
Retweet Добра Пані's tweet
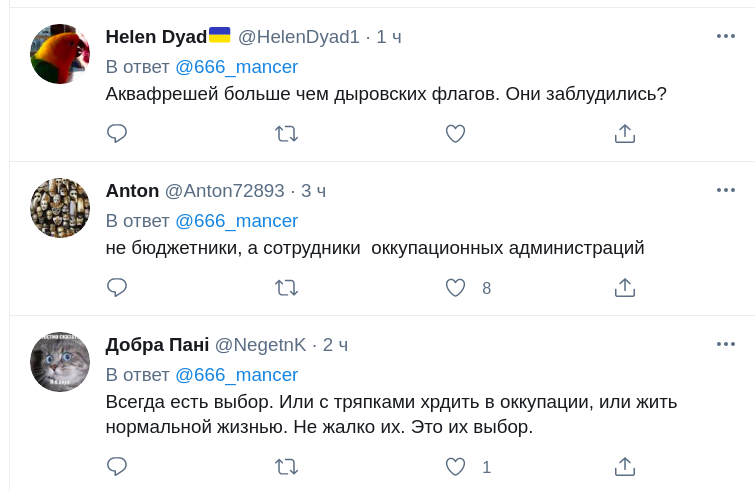(x=286, y=467)
